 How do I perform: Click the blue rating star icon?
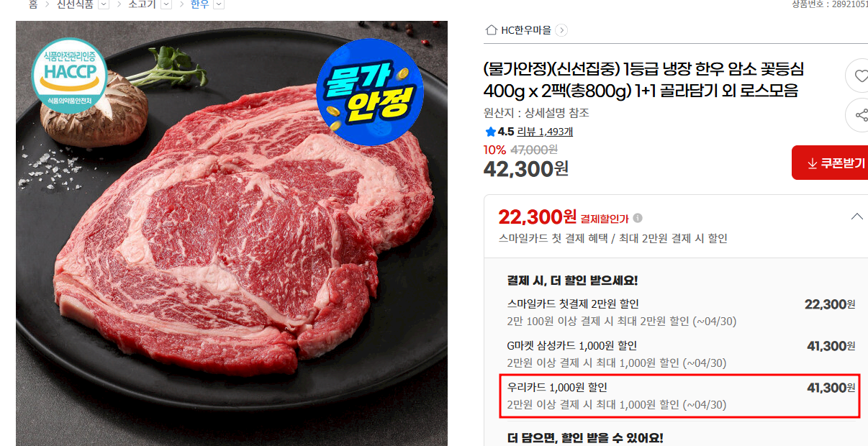click(x=490, y=132)
